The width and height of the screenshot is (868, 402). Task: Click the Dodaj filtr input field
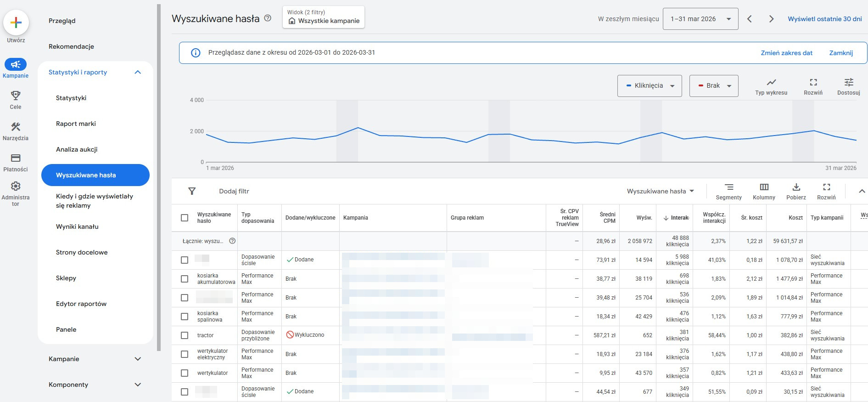point(234,191)
